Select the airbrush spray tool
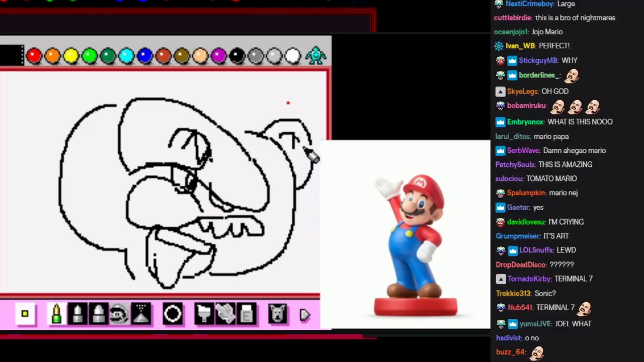The height and width of the screenshot is (362, 644). click(141, 315)
